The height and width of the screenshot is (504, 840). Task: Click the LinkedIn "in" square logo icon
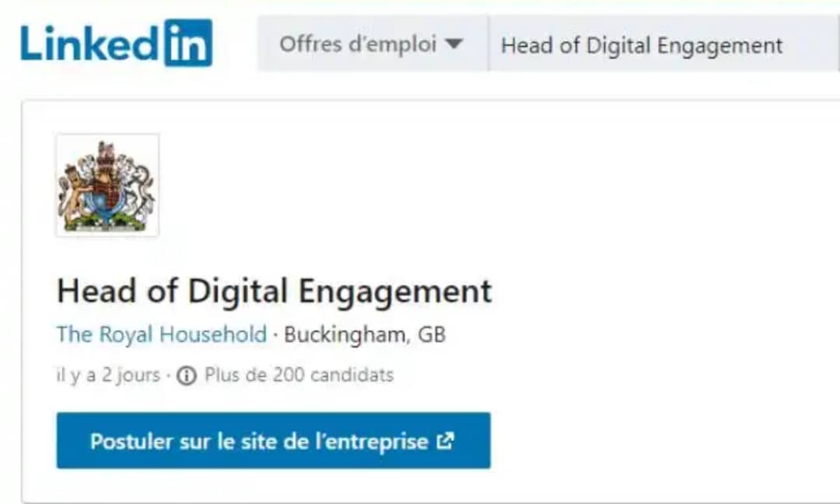click(x=188, y=43)
